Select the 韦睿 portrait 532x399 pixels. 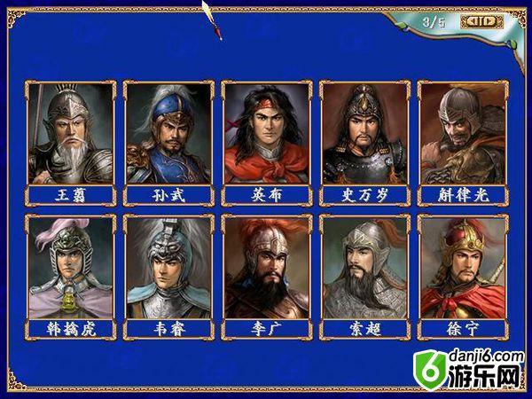pyautogui.click(x=168, y=268)
